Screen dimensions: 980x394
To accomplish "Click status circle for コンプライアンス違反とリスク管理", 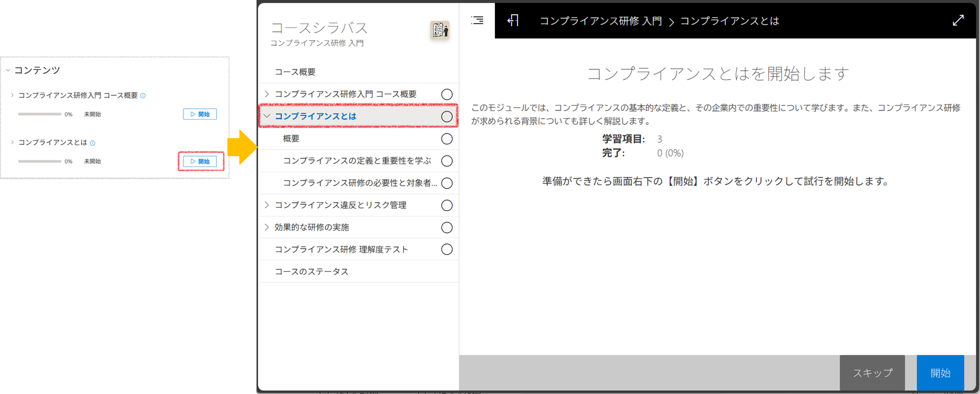I will [447, 206].
